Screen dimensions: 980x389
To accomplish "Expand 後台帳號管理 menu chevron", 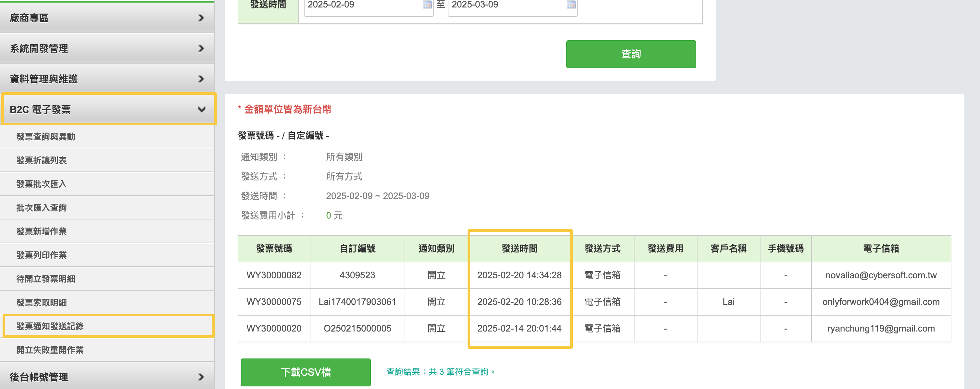I will tap(201, 377).
